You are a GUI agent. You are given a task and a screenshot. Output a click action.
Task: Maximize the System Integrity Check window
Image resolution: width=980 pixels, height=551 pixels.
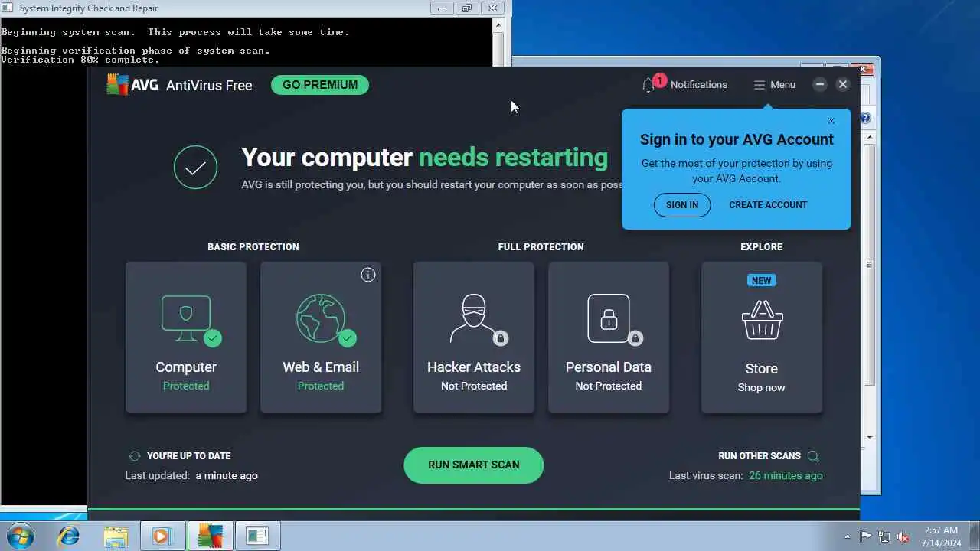(x=466, y=8)
